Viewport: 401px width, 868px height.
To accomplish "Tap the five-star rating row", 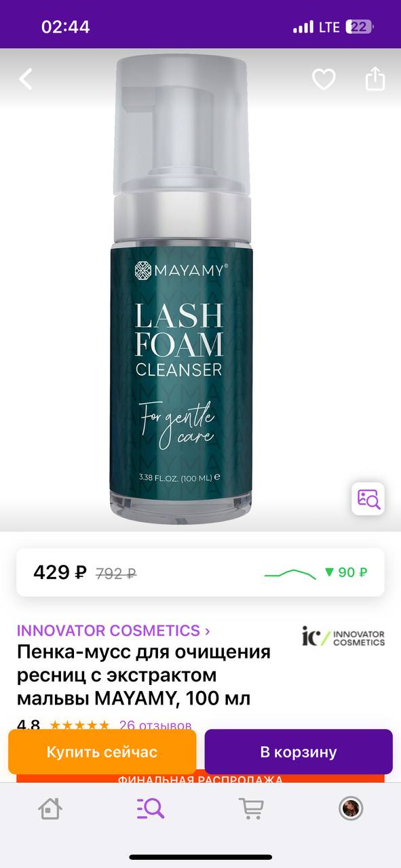I will [x=79, y=725].
